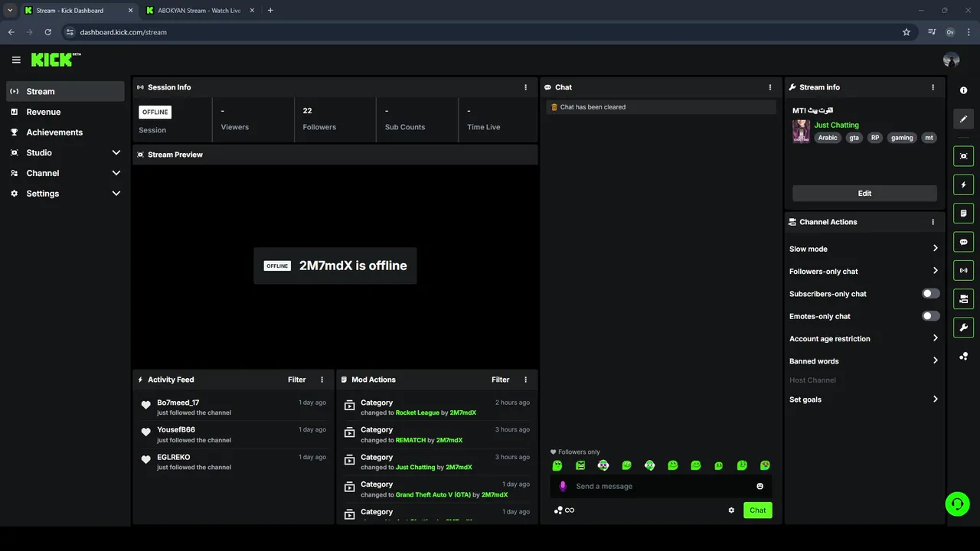
Task: Click Filter in Activity Feed
Action: pyautogui.click(x=297, y=380)
